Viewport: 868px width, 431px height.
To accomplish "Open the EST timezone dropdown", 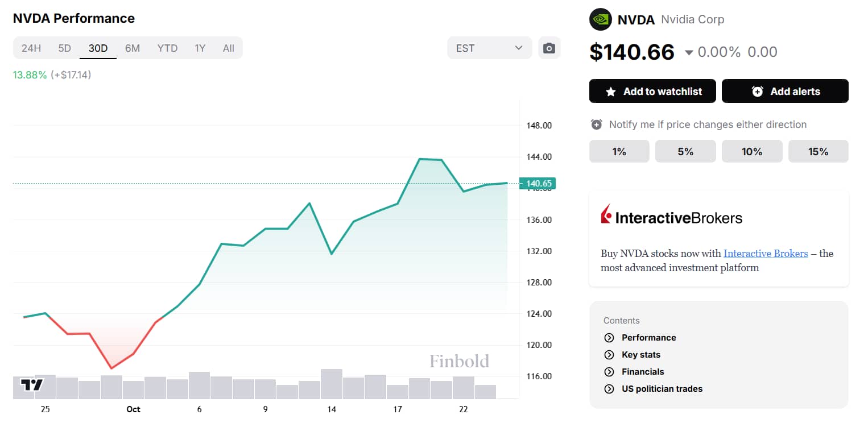I will pos(490,48).
